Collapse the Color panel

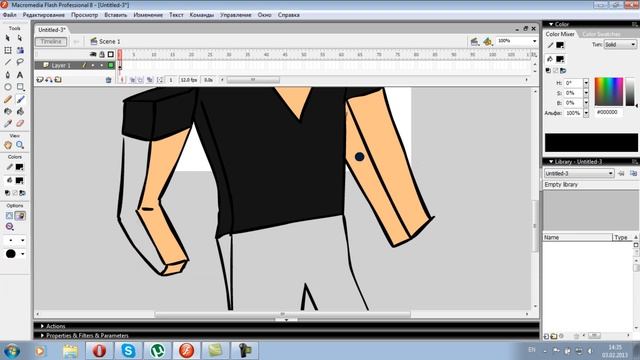pyautogui.click(x=551, y=24)
